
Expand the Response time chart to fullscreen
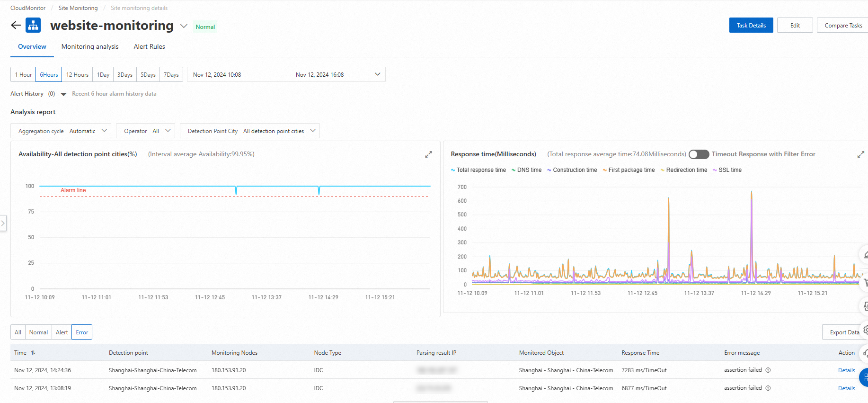click(860, 154)
